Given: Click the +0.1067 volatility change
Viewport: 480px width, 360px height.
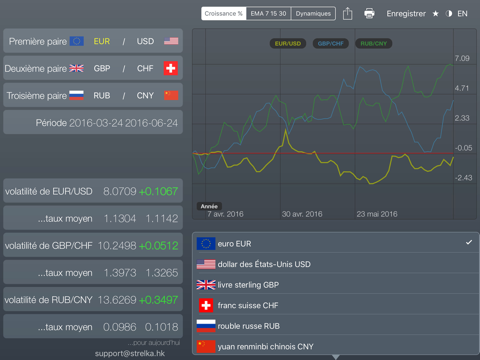Looking at the screenshot, I should 158,191.
